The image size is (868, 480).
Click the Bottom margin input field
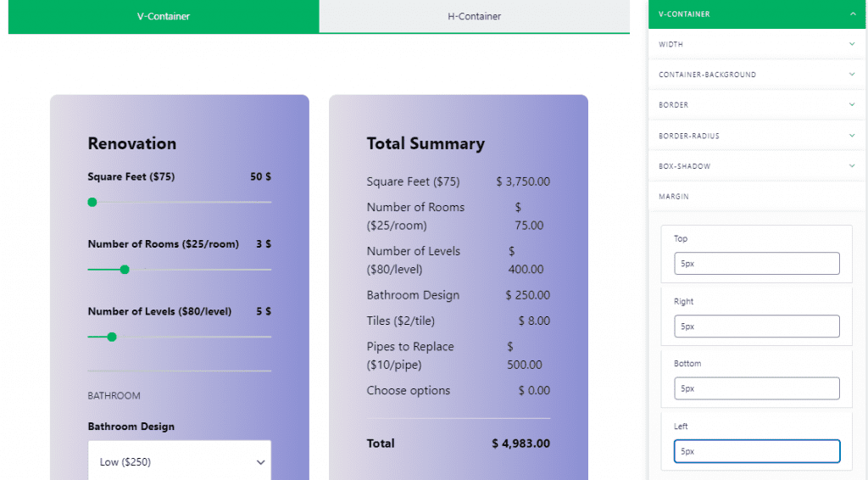(x=757, y=388)
